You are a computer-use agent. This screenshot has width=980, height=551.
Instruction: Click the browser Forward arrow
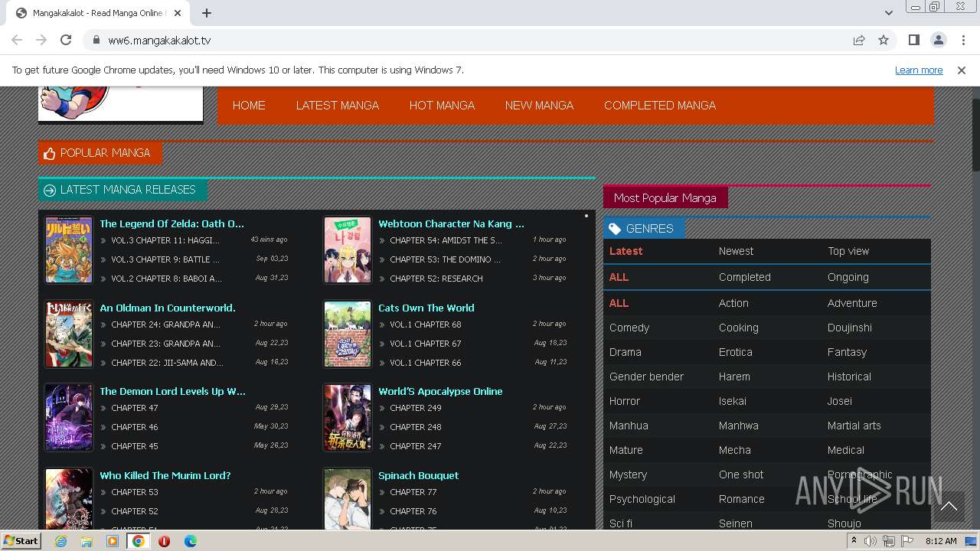tap(41, 40)
